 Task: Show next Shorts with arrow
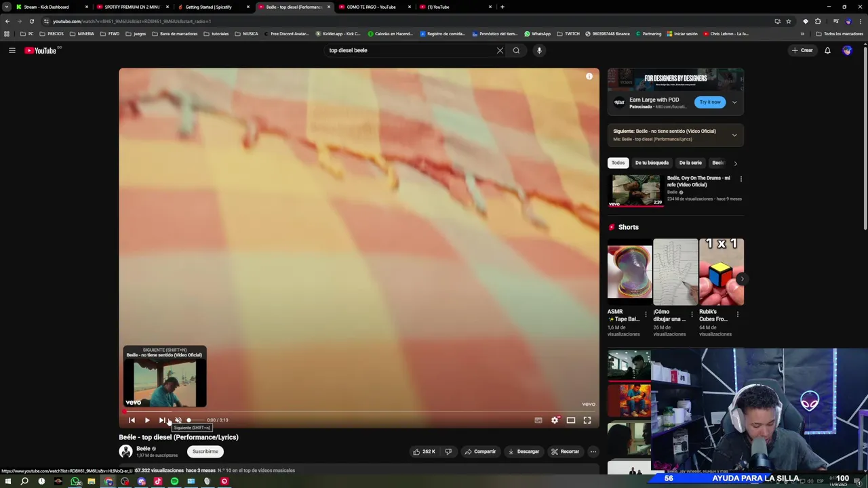tap(742, 279)
